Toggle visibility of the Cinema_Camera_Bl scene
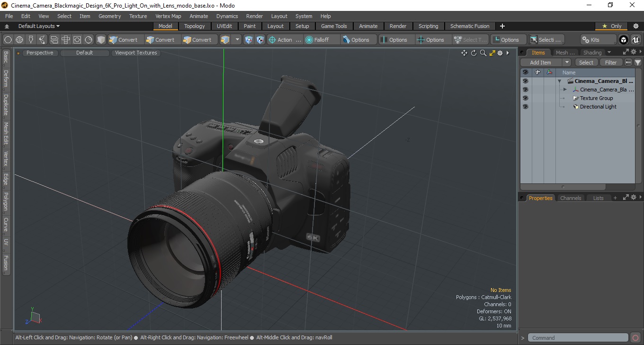 point(525,81)
